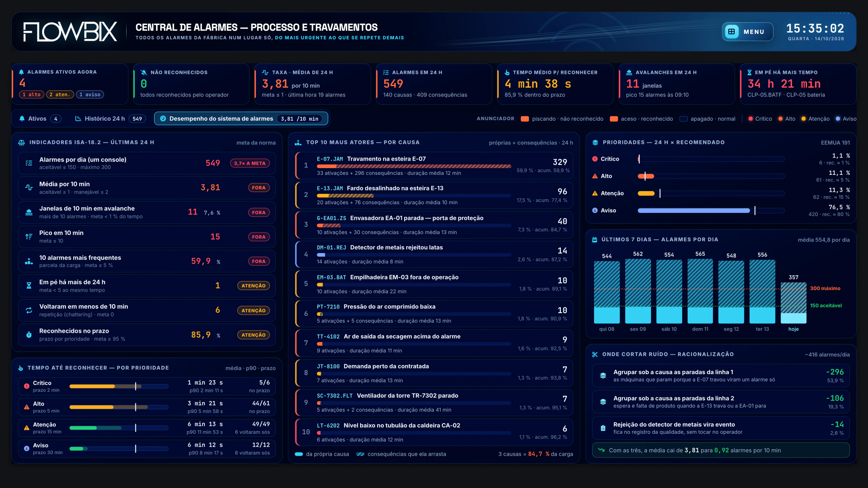Click the list icon in Alarmes em 24 h
The height and width of the screenshot is (488, 868).
click(386, 72)
